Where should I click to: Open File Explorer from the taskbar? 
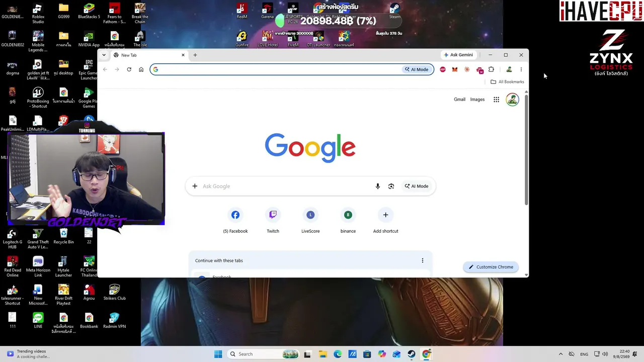pyautogui.click(x=323, y=354)
